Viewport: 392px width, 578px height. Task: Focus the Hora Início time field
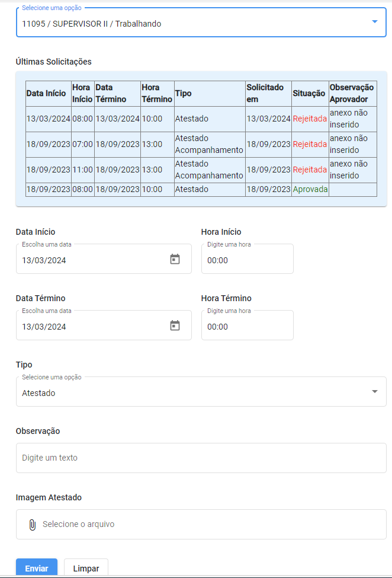tap(248, 259)
